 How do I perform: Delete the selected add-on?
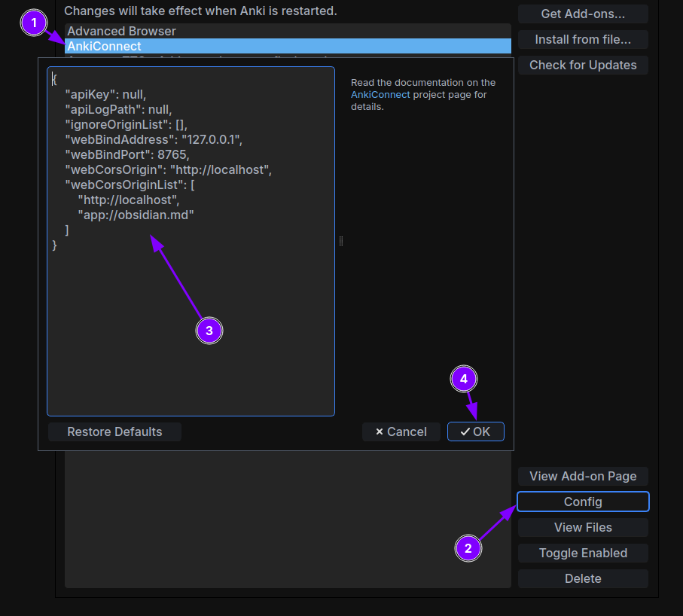pyautogui.click(x=582, y=578)
